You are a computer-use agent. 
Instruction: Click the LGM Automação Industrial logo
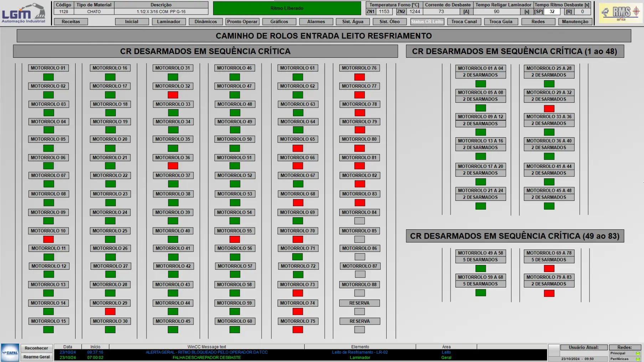point(24,13)
